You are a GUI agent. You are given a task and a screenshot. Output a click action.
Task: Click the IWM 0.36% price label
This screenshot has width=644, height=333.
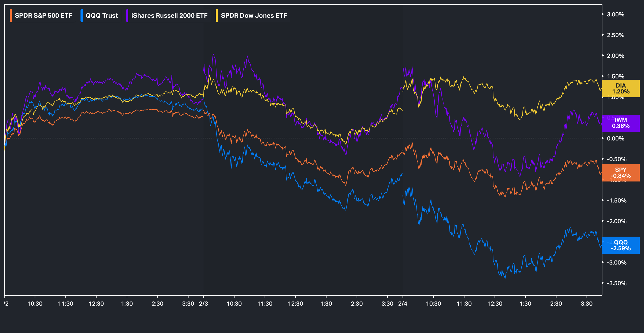coord(621,123)
